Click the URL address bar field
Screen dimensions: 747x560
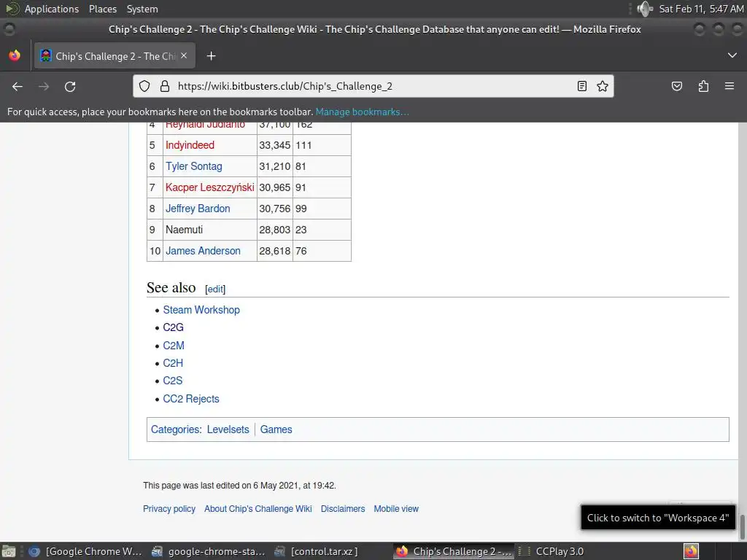(373, 86)
